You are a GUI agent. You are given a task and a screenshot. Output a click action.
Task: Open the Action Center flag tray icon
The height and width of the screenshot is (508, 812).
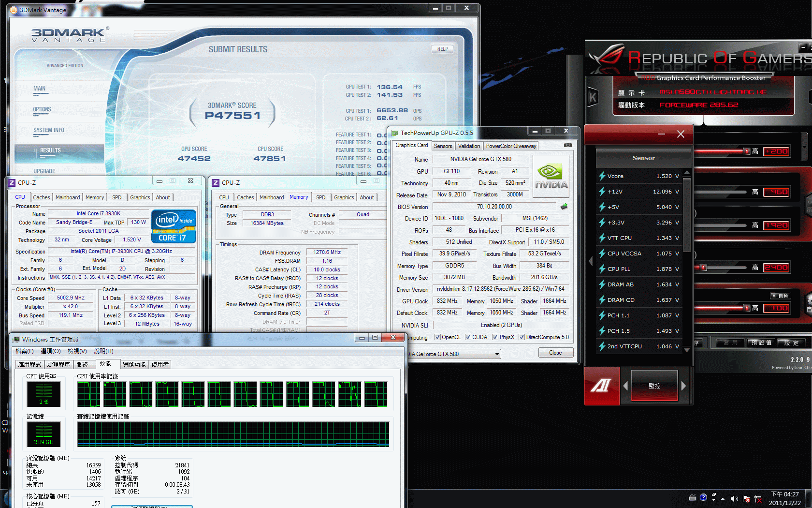tap(746, 498)
